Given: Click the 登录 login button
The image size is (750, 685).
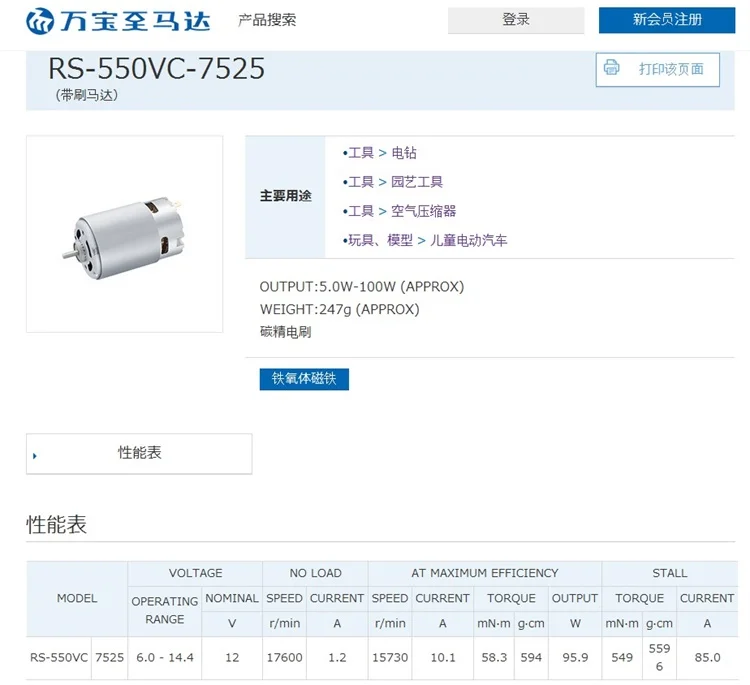Looking at the screenshot, I should click(x=516, y=20).
